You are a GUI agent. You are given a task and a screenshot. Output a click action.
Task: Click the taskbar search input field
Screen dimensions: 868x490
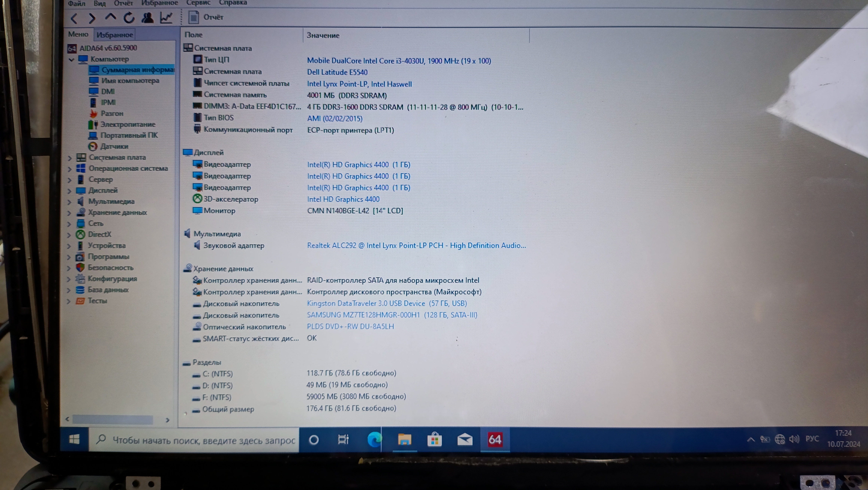[194, 440]
